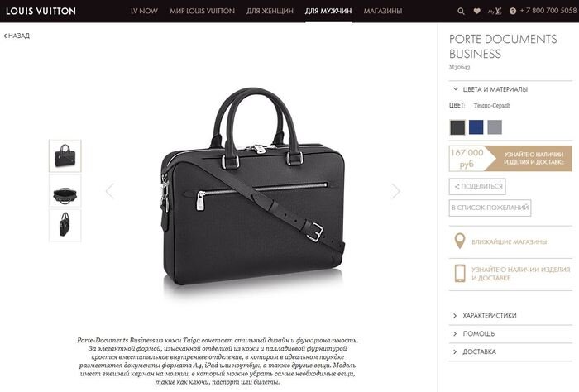Pick the light gray color swatch
The image size is (579, 392).
[495, 127]
